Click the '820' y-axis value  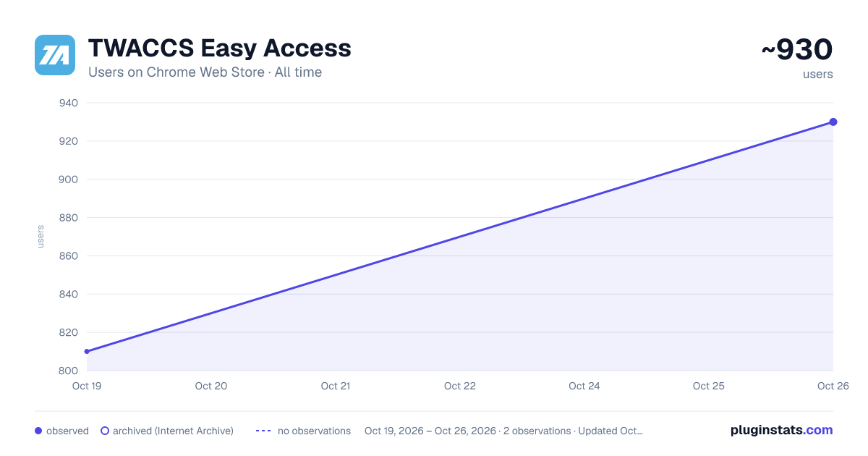point(69,333)
